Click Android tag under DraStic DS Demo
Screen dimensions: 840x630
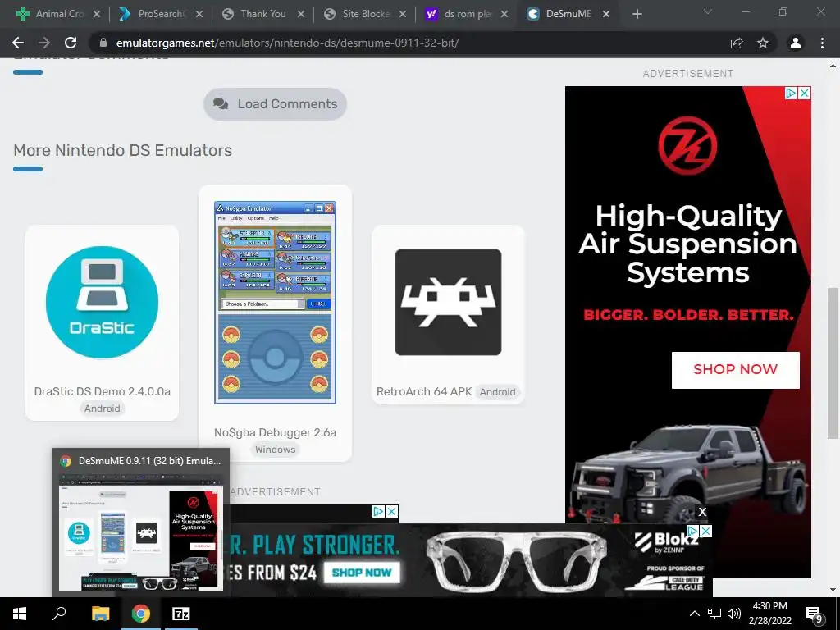pyautogui.click(x=102, y=409)
